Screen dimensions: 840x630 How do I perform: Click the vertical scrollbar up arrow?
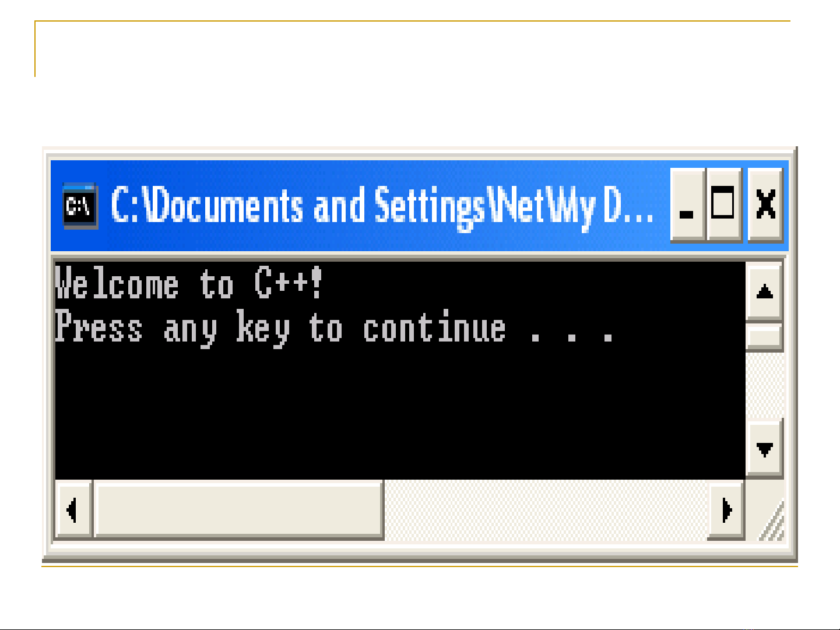tap(764, 291)
